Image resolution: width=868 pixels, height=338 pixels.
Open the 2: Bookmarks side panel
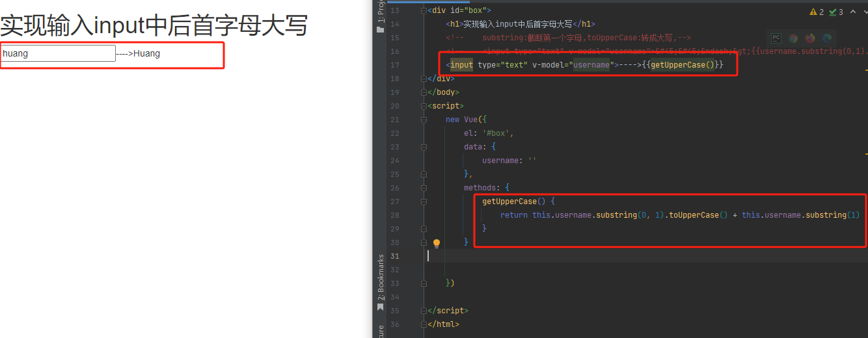click(x=381, y=277)
